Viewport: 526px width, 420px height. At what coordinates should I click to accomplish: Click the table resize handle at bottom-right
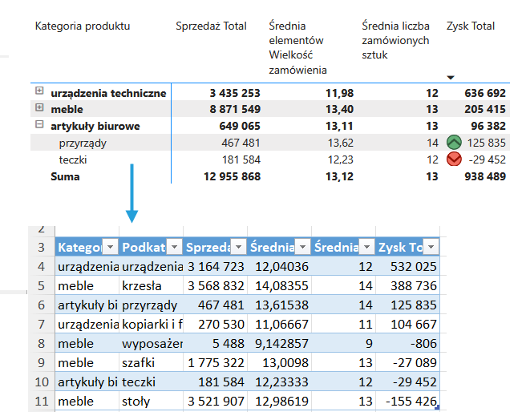437,409
